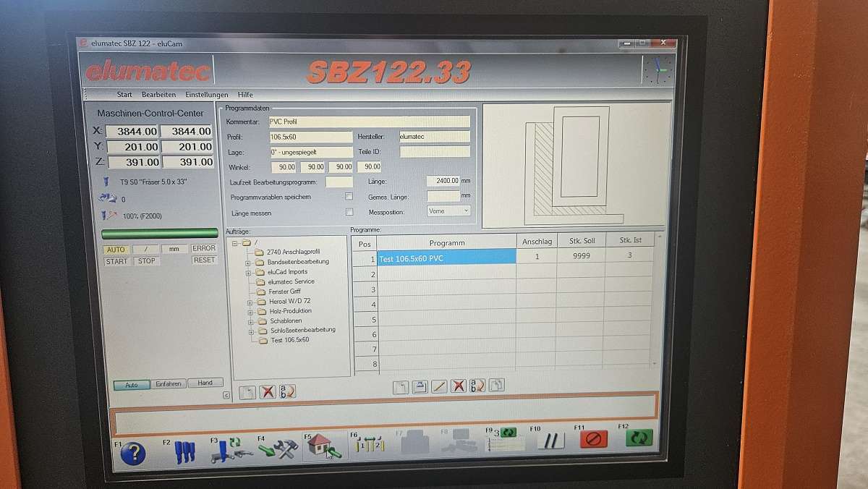
Task: Collapse left panel with small arrow button
Action: (x=226, y=395)
